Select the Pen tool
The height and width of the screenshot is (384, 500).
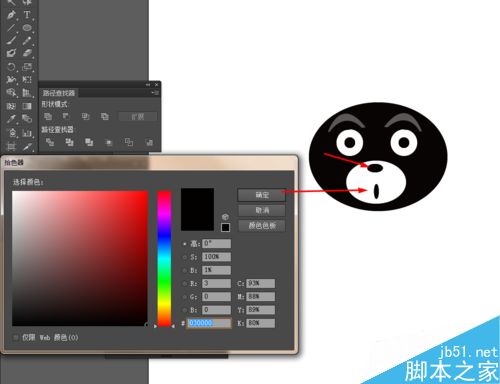click(x=11, y=15)
